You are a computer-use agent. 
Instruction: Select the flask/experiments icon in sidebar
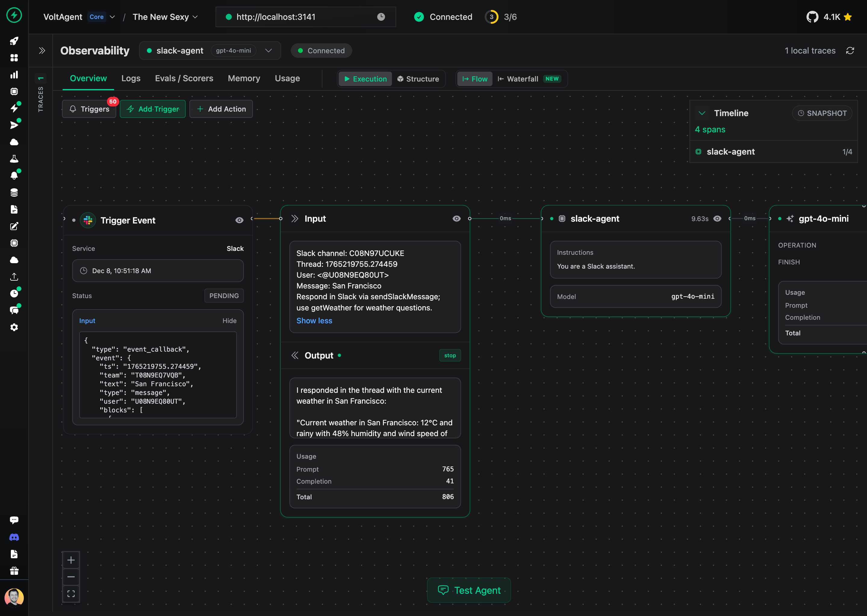click(14, 159)
